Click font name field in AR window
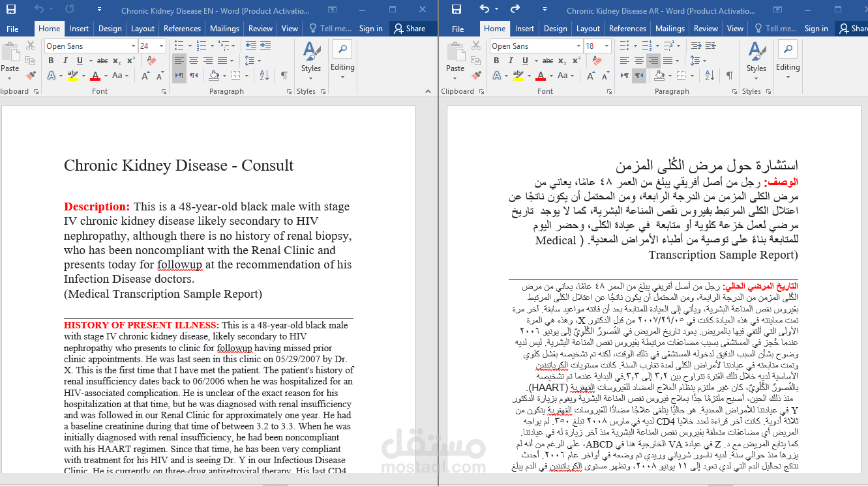Screen dimensions: 868x486 coord(531,46)
